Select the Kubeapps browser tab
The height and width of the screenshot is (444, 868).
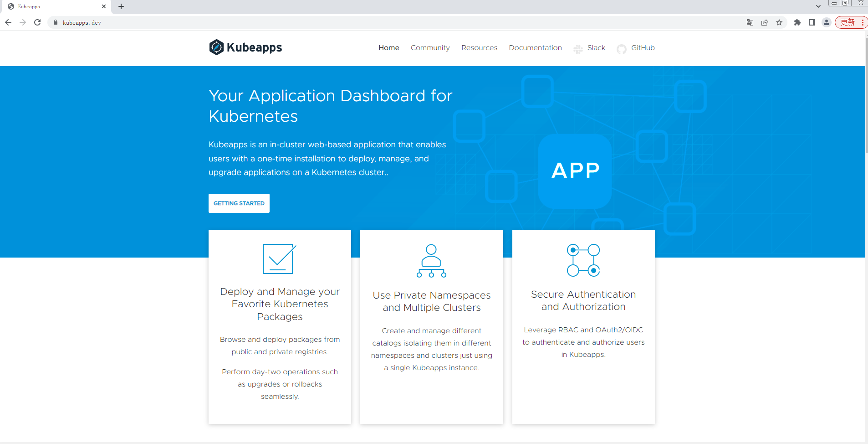pyautogui.click(x=57, y=6)
